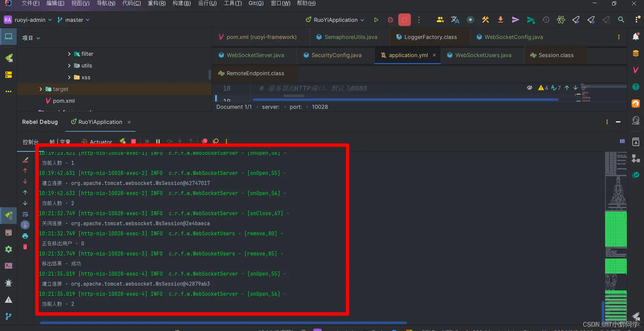This screenshot has width=644, height=331.
Task: Open the 文件(F) menu
Action: pos(31,3)
